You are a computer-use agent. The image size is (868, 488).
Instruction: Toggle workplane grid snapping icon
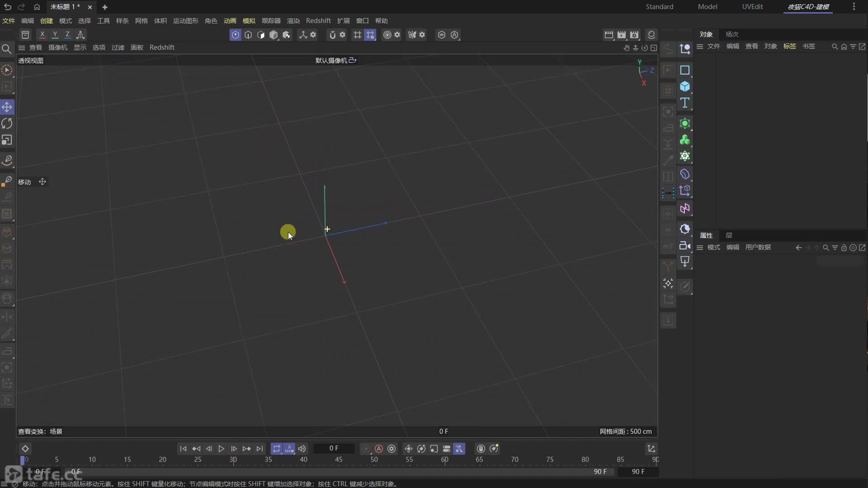click(x=370, y=35)
